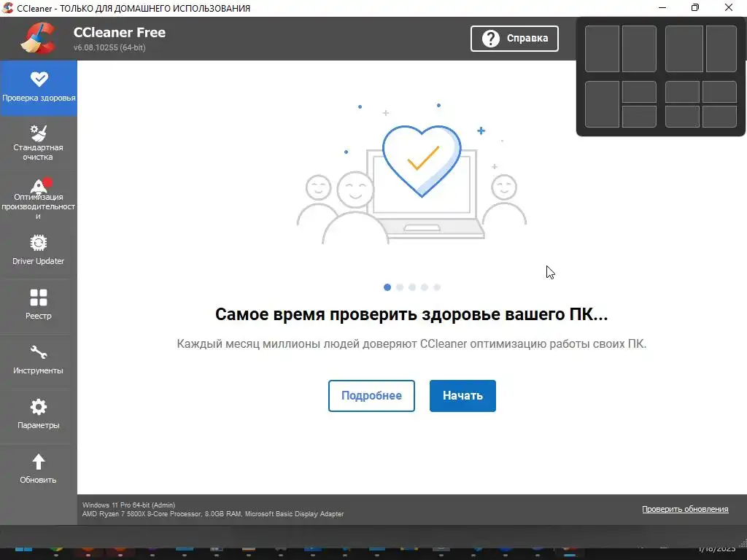Image resolution: width=747 pixels, height=560 pixels.
Task: Close the CCleaner window
Action: point(729,7)
